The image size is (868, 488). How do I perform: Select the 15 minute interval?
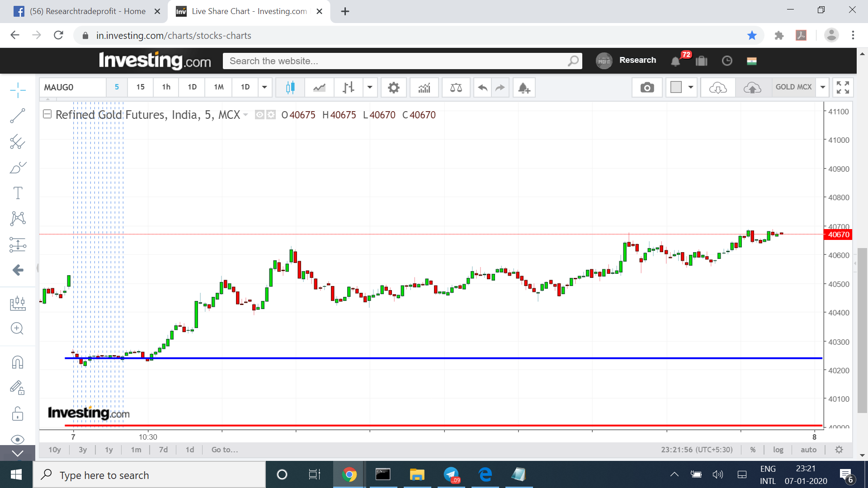click(x=141, y=87)
